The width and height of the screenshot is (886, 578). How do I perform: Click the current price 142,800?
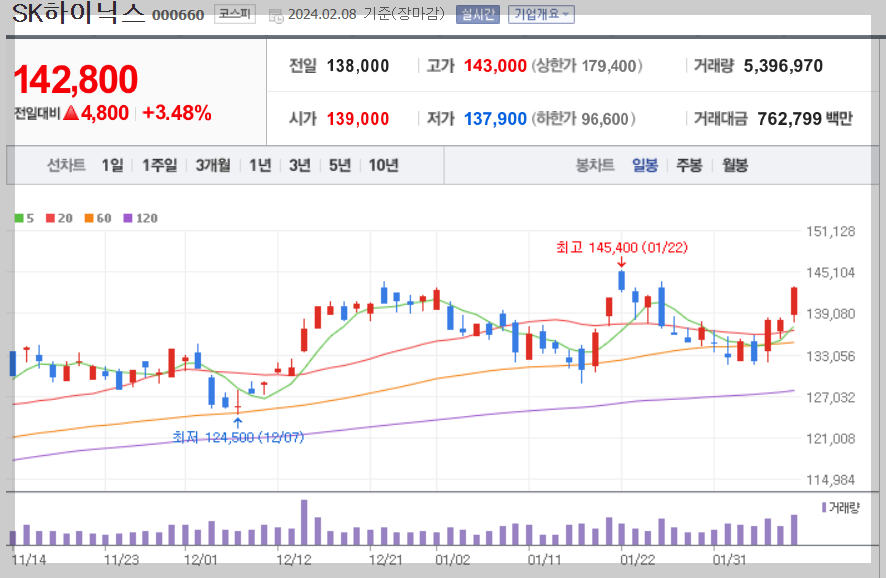pyautogui.click(x=76, y=79)
